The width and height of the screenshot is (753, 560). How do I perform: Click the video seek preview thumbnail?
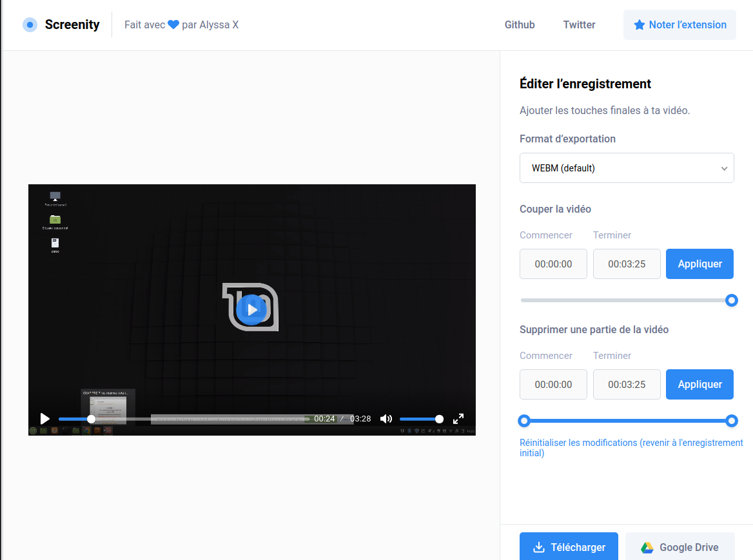(108, 407)
